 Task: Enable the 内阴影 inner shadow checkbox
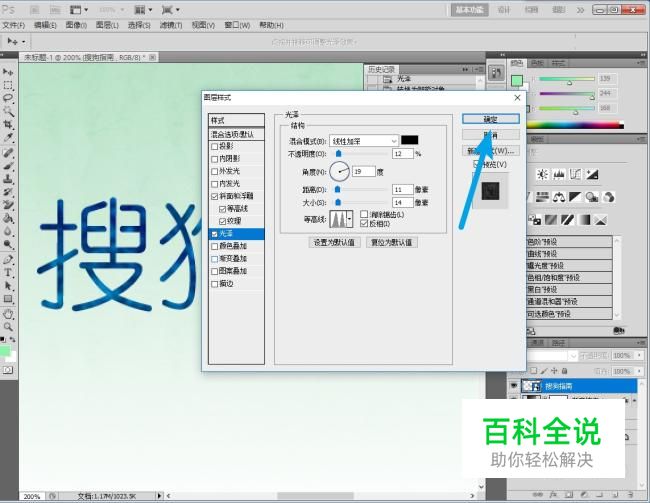click(214, 159)
